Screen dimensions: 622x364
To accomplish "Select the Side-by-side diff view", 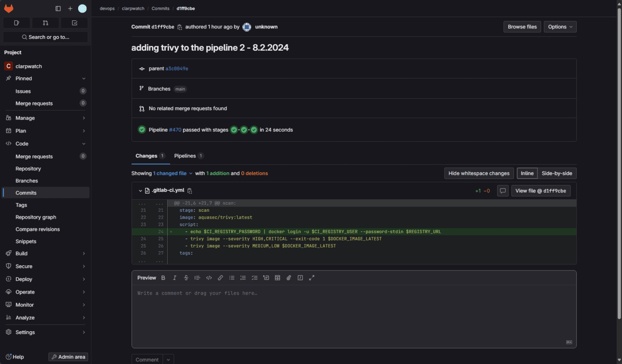I will coord(557,173).
